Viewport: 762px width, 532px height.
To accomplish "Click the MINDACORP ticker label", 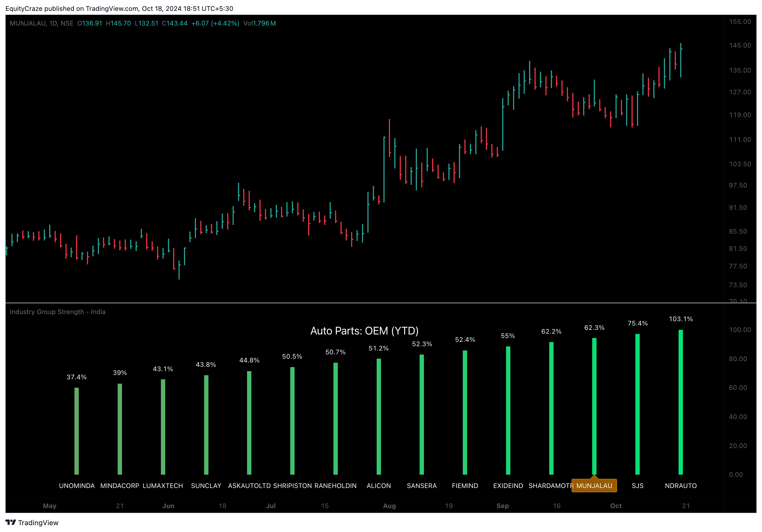I will pos(120,486).
